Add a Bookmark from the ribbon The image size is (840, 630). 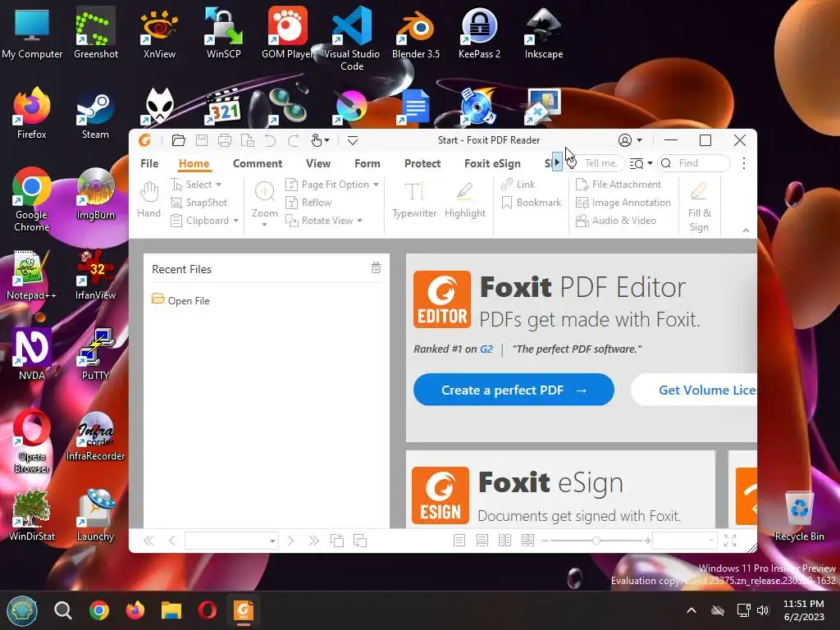coord(531,203)
